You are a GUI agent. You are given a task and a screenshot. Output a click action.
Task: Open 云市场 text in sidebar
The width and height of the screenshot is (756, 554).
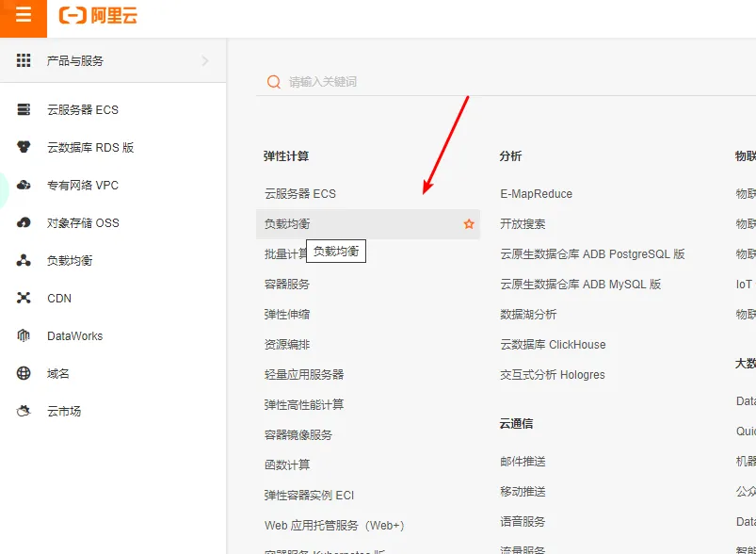tap(64, 411)
